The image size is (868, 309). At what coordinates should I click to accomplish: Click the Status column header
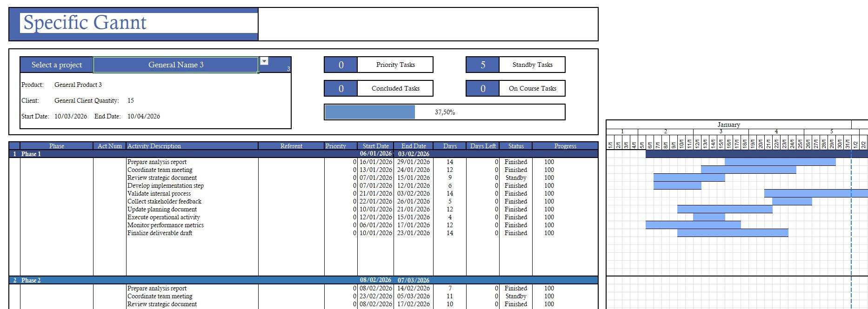pyautogui.click(x=516, y=146)
